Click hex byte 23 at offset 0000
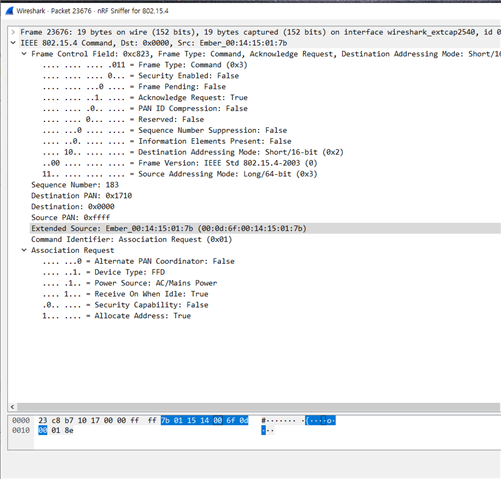 [43, 421]
